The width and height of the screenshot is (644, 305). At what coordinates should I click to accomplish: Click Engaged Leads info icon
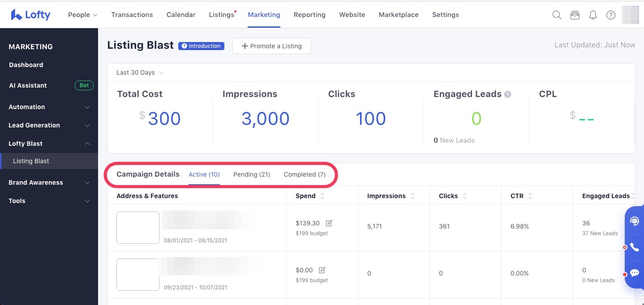(x=507, y=94)
